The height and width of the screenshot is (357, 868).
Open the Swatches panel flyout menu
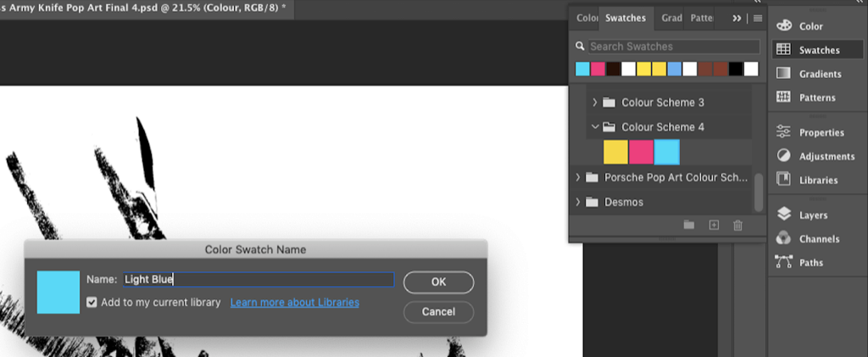coord(758,18)
